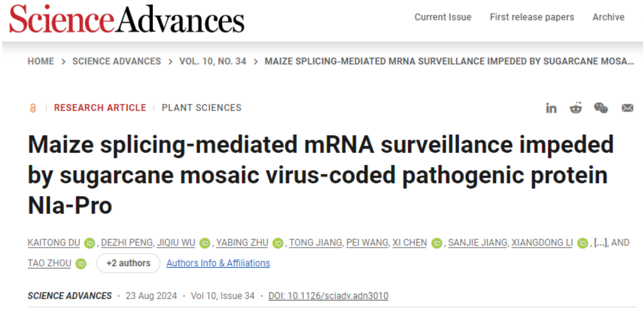Expand hidden authors via [...] ellipsis

pos(601,242)
